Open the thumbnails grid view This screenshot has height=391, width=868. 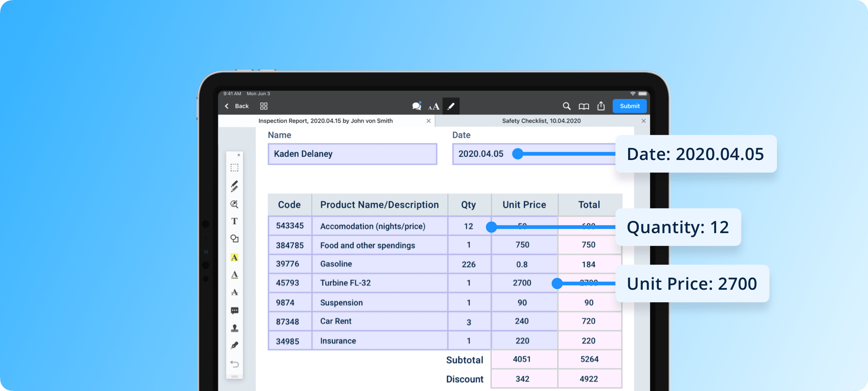pyautogui.click(x=264, y=106)
